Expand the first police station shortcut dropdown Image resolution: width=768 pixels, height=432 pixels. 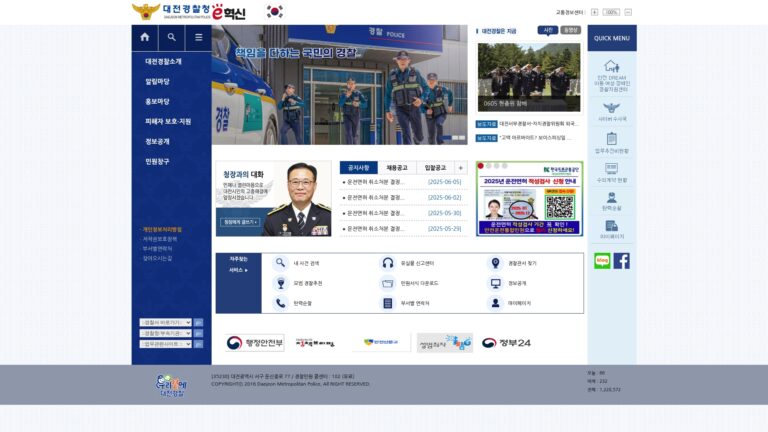[166, 322]
